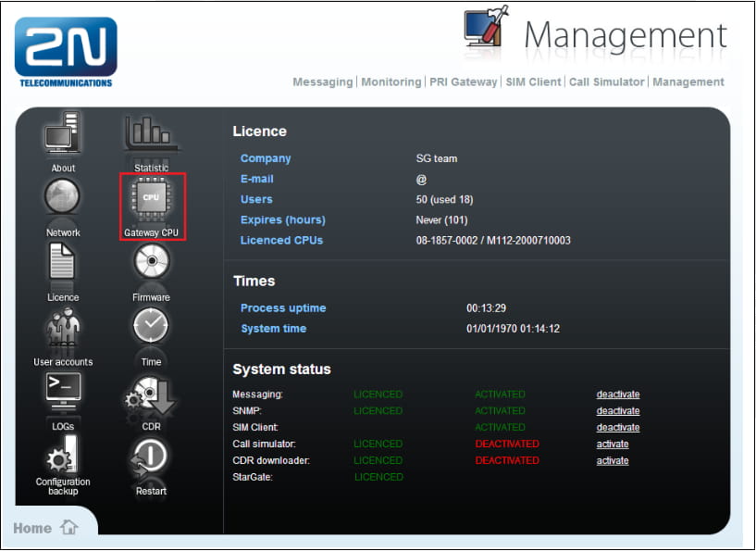This screenshot has height=551, width=756.
Task: Deactivate the Messaging service
Action: tap(618, 394)
